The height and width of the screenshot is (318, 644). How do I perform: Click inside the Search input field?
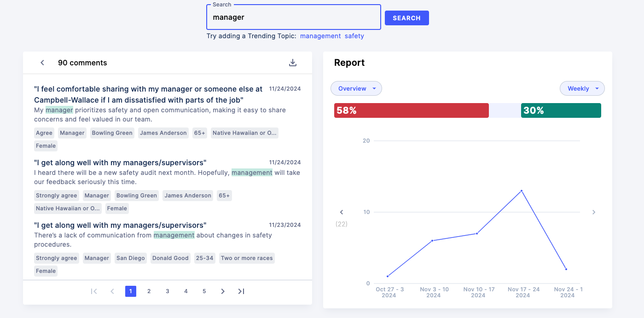(x=293, y=17)
